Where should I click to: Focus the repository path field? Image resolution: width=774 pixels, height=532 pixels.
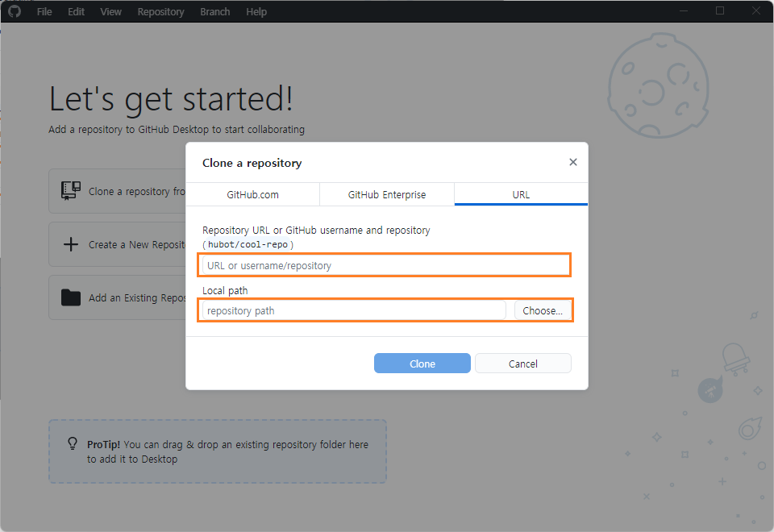pos(354,310)
